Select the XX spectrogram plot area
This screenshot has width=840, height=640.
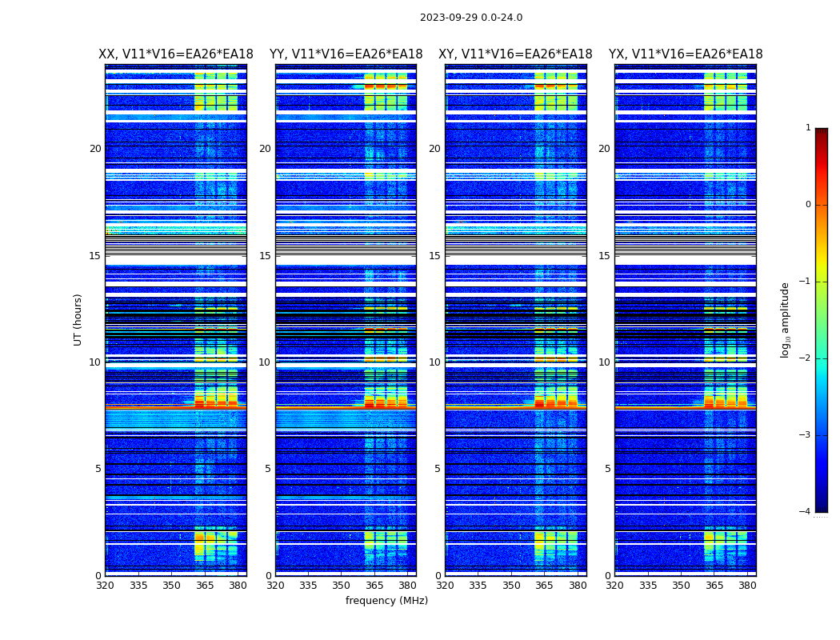[x=175, y=320]
